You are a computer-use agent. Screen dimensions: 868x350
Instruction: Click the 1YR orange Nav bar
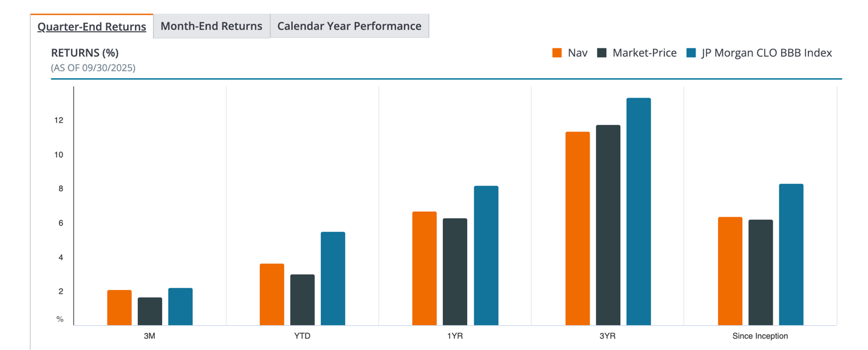pyautogui.click(x=425, y=269)
